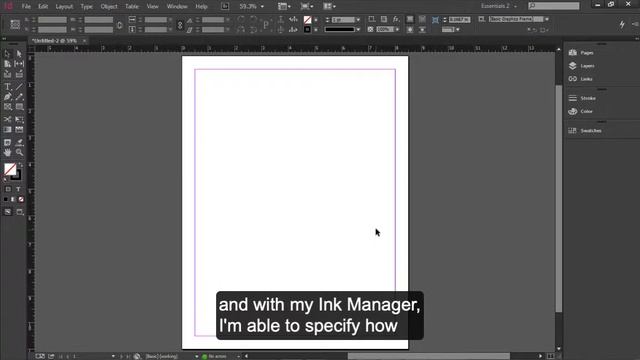Viewport: 640px width, 360px height.
Task: Open the Screen Mode dropdown in application bar
Action: (307, 6)
